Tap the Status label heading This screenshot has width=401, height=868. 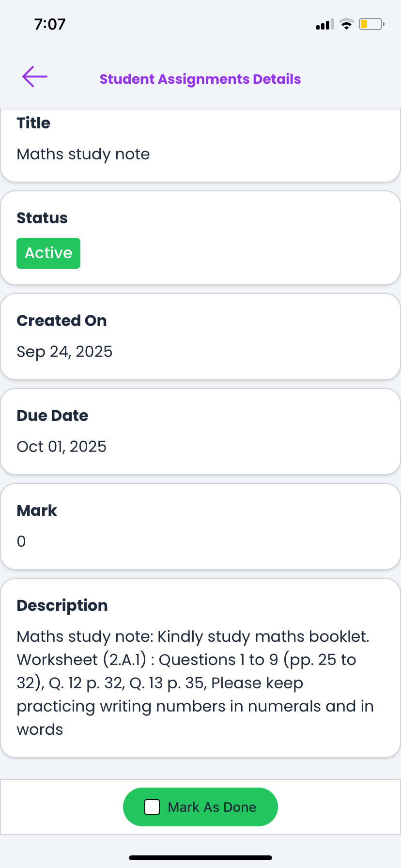coord(42,218)
